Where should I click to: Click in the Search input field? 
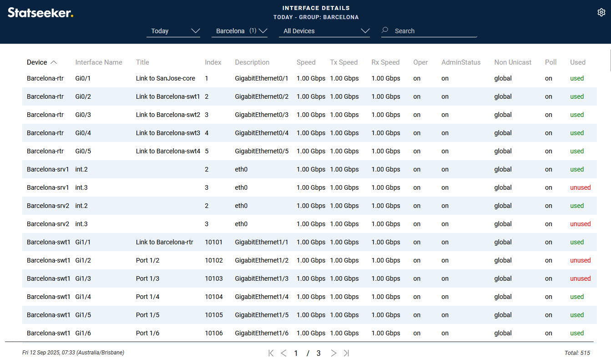(434, 31)
